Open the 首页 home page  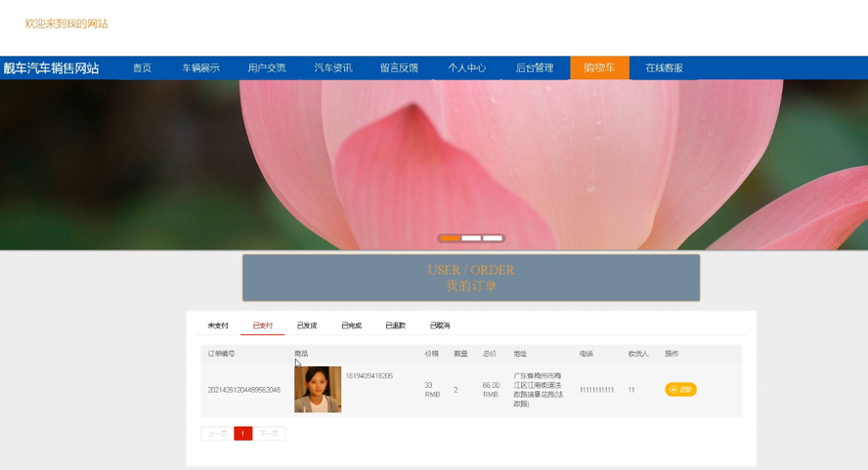[x=142, y=68]
